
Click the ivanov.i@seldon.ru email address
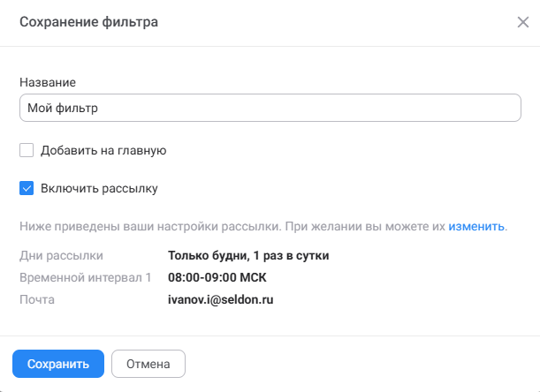pyautogui.click(x=222, y=299)
